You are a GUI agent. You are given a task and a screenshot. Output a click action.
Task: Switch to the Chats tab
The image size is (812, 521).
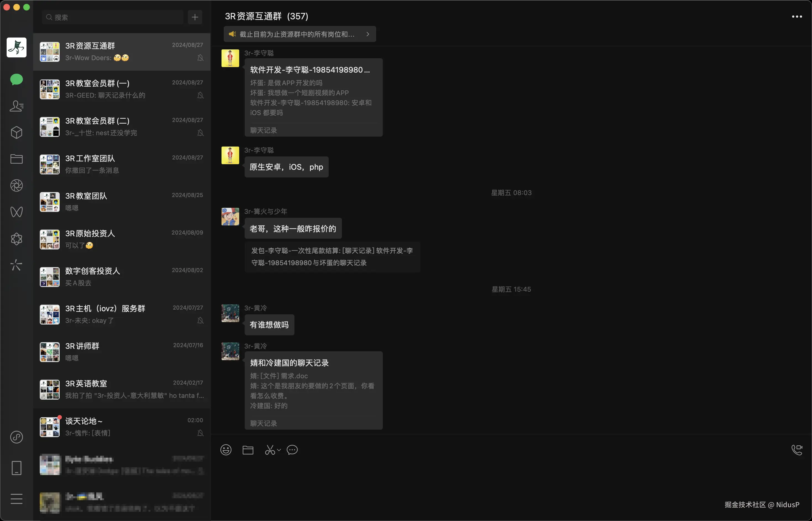(16, 80)
